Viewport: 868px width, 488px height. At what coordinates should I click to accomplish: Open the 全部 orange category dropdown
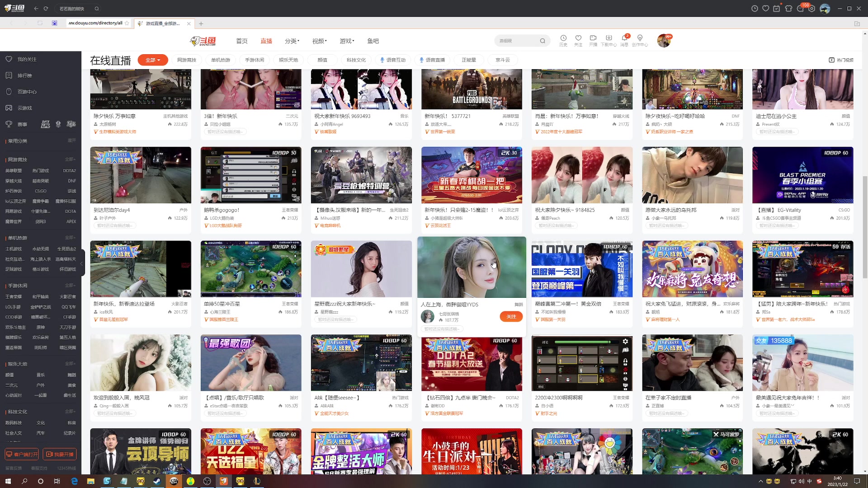point(153,60)
